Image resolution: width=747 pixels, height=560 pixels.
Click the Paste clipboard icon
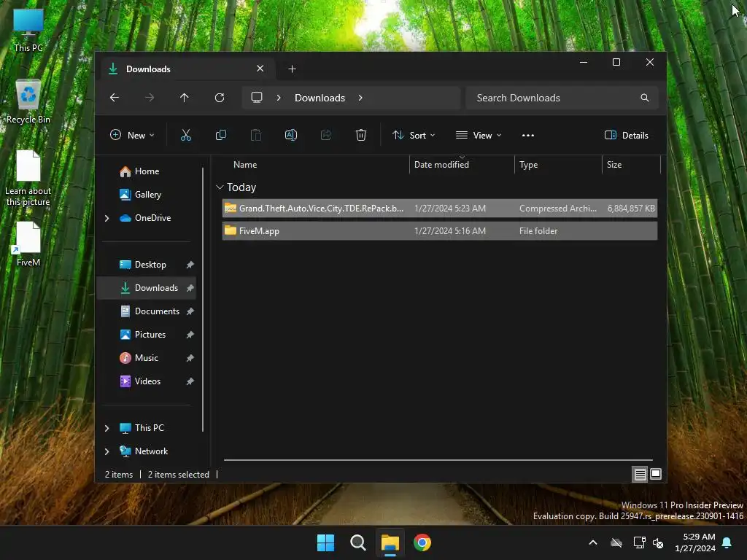pos(256,135)
